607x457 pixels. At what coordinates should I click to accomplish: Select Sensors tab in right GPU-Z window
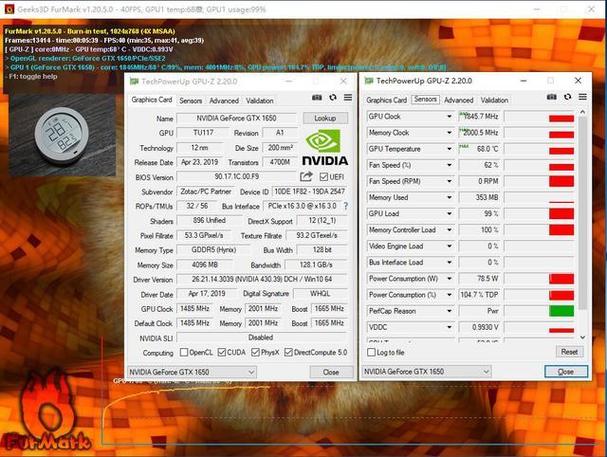(425, 99)
